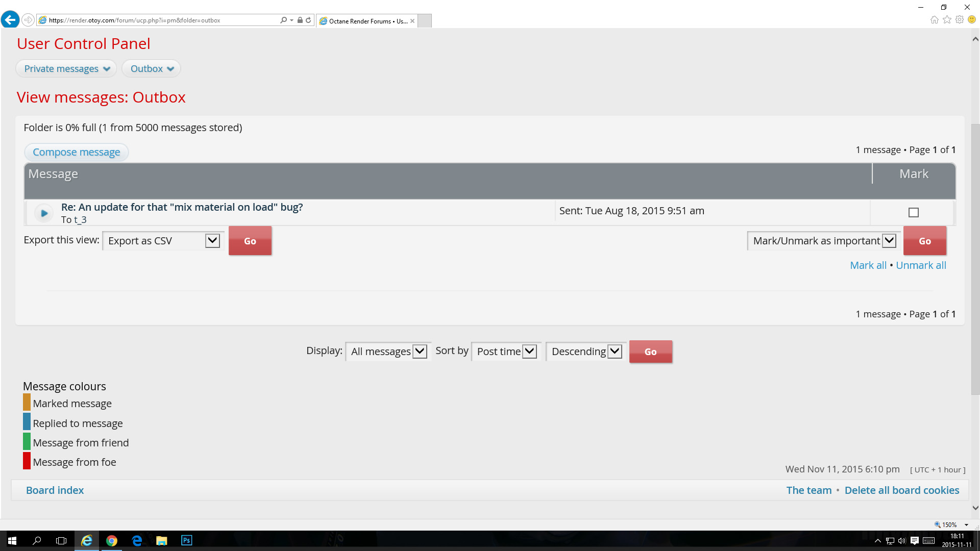Open File Explorer from the taskbar
This screenshot has height=551, width=980.
click(x=161, y=540)
